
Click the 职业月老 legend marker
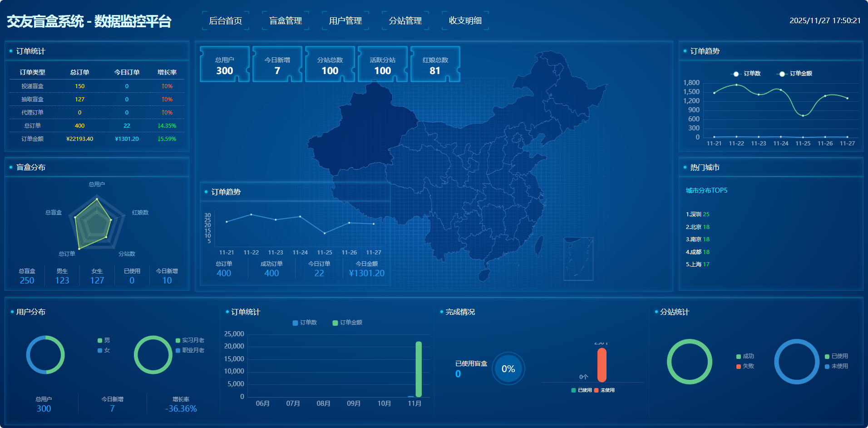point(178,350)
